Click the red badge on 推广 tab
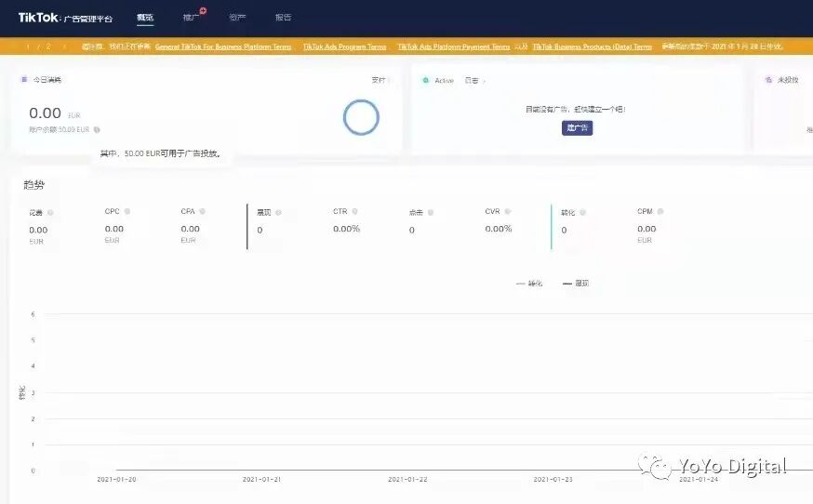Screen dimensions: 813x504 (x=203, y=10)
